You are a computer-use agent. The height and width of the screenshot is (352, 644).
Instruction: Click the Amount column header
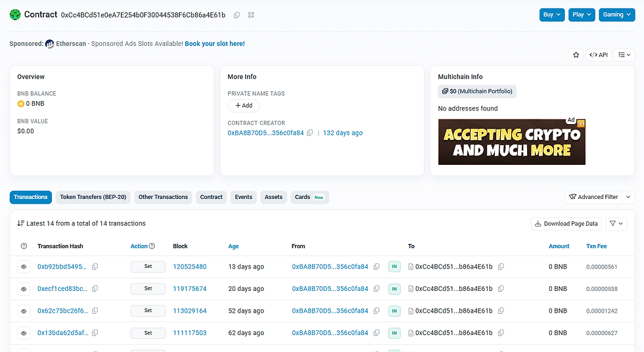coord(559,246)
